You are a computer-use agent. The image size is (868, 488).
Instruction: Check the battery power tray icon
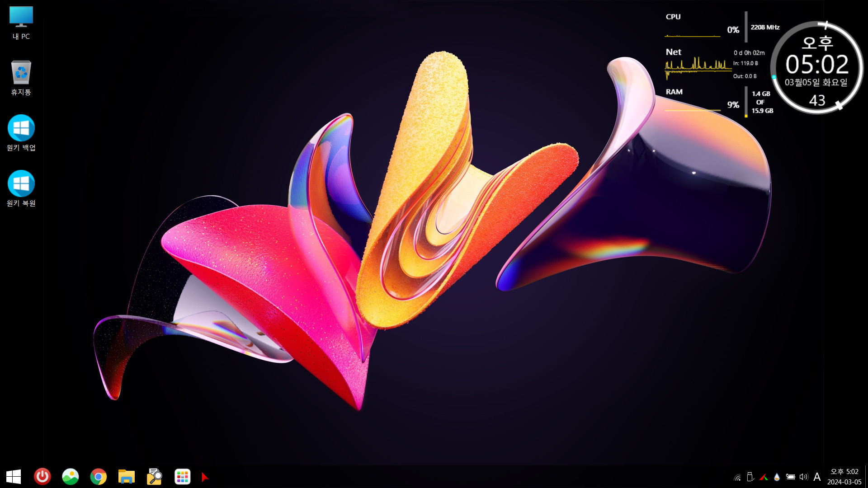791,477
